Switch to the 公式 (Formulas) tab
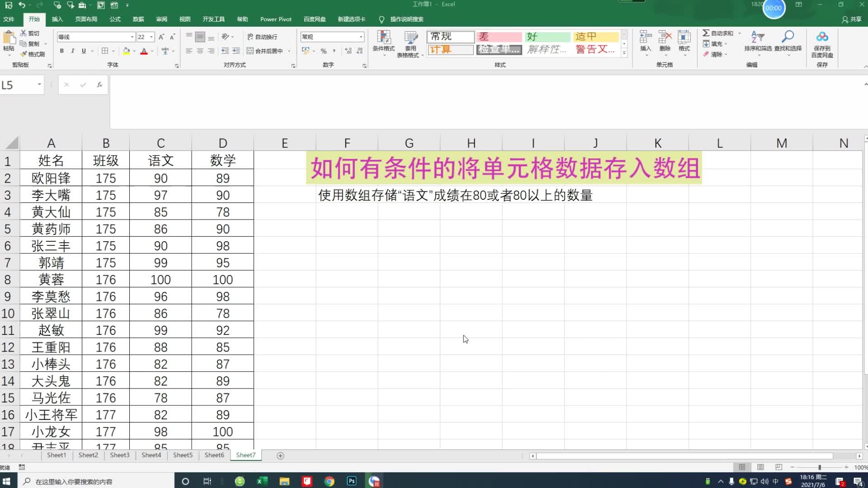868x488 pixels. pyautogui.click(x=115, y=19)
